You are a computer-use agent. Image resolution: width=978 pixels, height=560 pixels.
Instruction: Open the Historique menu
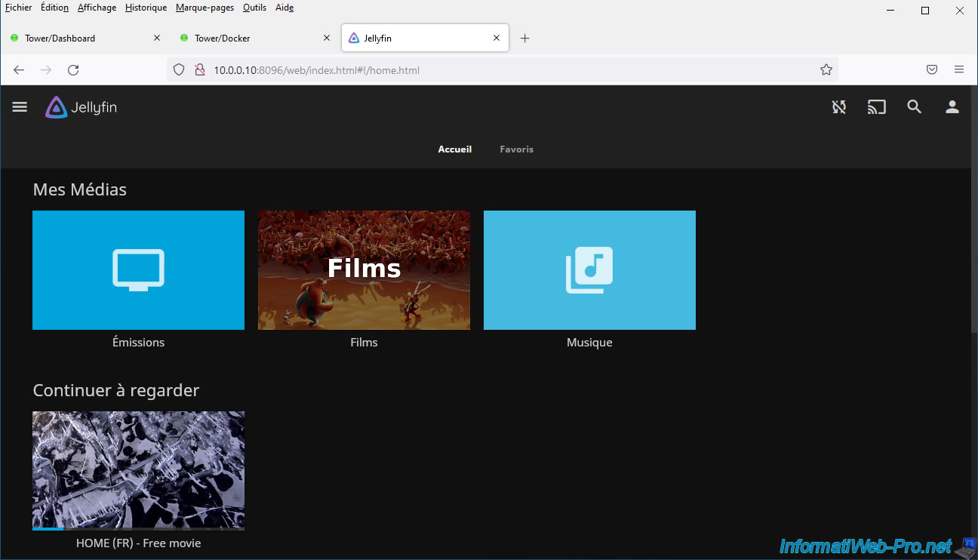[x=146, y=8]
